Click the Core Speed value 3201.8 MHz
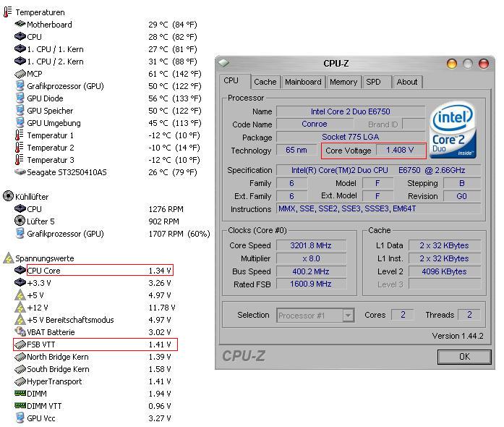504x427 pixels. (x=311, y=245)
